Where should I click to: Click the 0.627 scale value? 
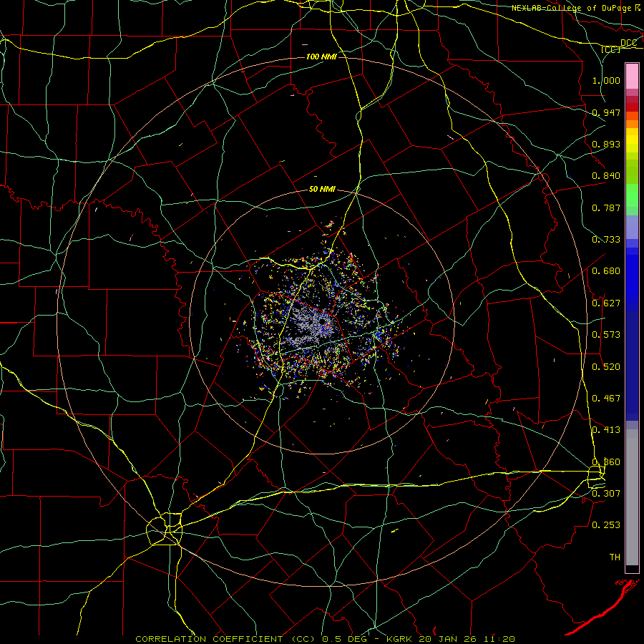(606, 303)
